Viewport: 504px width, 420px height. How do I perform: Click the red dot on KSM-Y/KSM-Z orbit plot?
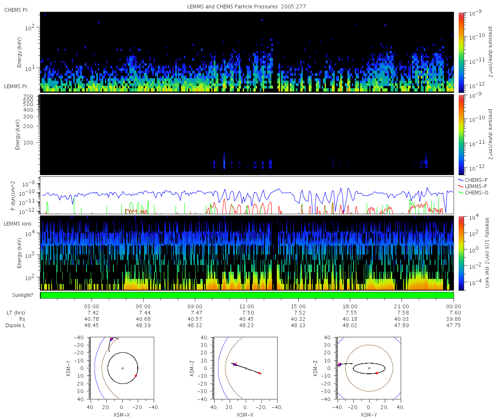[377, 373]
